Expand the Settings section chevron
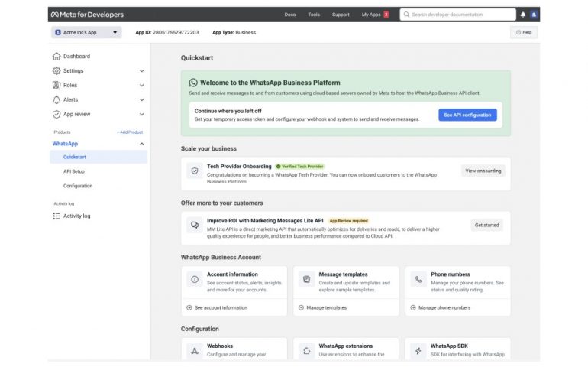588x367 pixels. [x=142, y=71]
